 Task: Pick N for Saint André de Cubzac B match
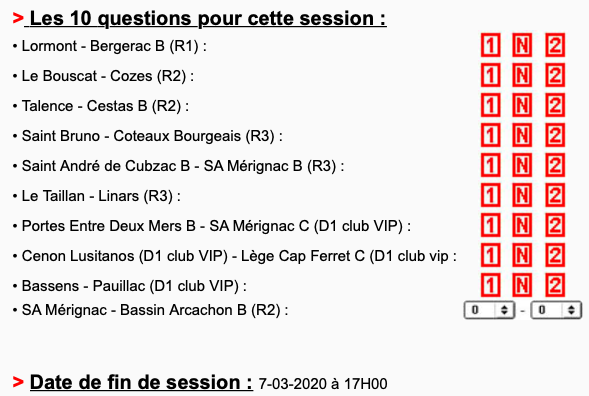click(x=522, y=165)
